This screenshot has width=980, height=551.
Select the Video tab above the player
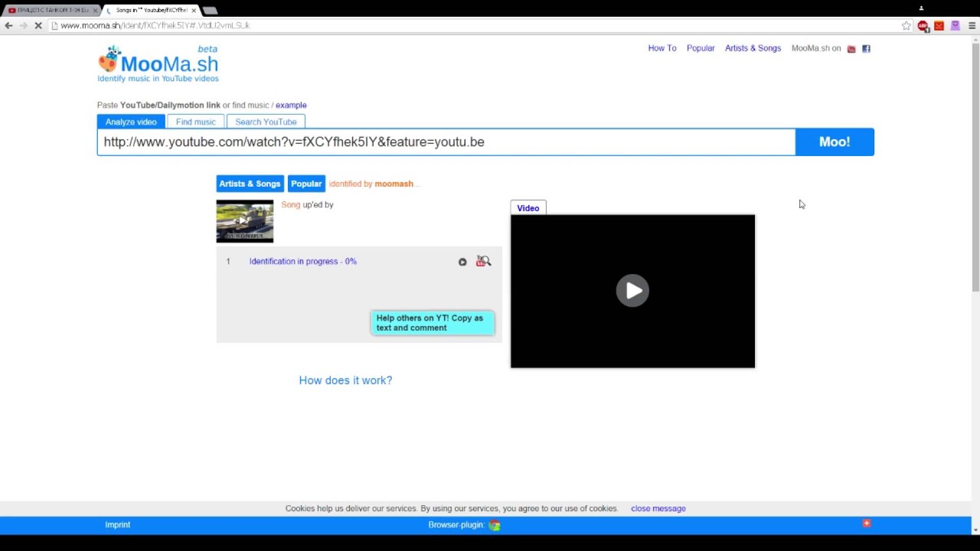(528, 208)
